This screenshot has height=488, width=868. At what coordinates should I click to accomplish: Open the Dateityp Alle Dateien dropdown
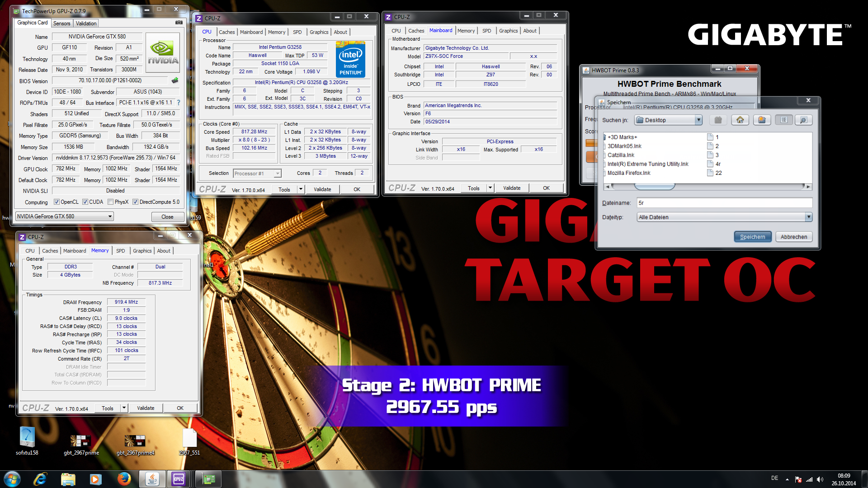(724, 217)
